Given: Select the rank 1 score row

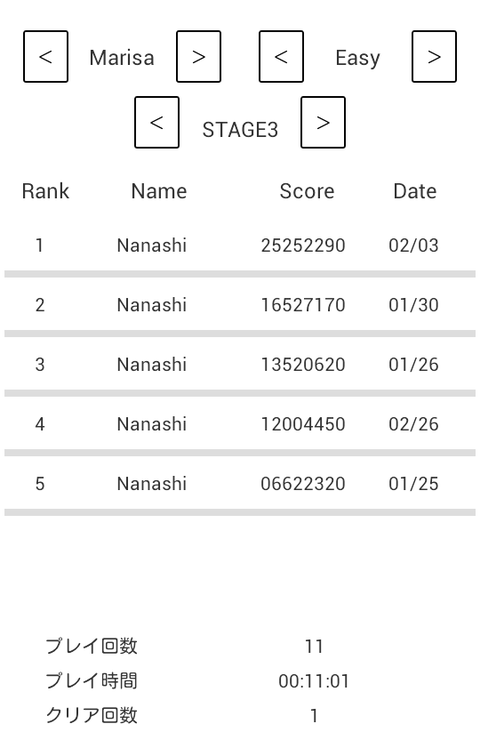Looking at the screenshot, I should click(240, 245).
